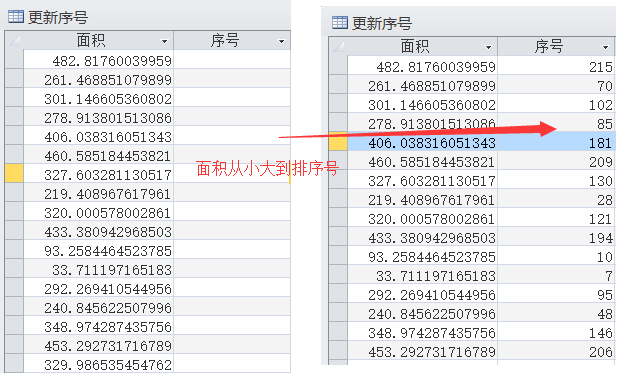Screen dimensions: 617x373
Task: Select row header for 453.292731716789 in right table
Action: point(338,351)
